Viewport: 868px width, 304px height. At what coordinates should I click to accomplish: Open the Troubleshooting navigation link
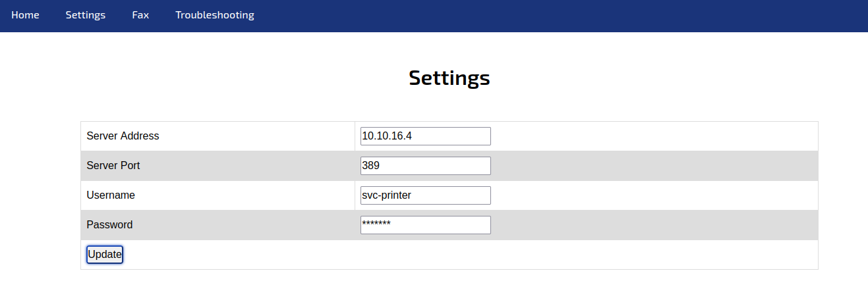click(214, 15)
